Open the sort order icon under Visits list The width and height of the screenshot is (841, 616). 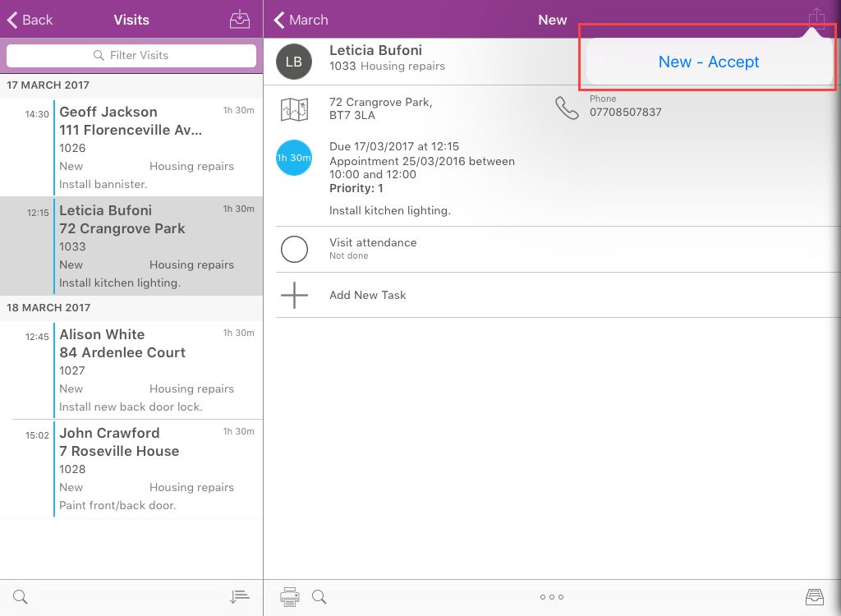pyautogui.click(x=240, y=596)
